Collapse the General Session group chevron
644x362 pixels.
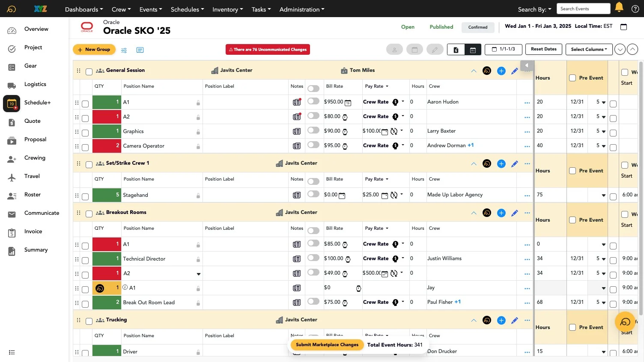point(474,71)
